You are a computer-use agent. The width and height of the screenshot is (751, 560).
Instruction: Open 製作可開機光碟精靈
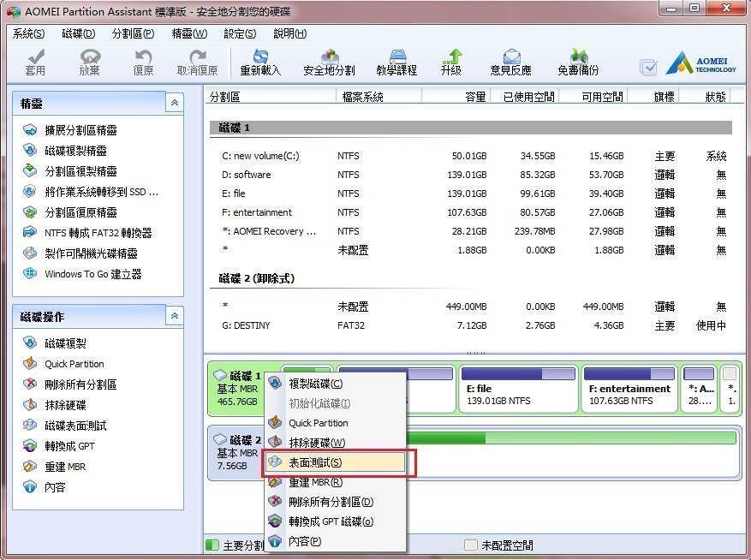[x=80, y=253]
